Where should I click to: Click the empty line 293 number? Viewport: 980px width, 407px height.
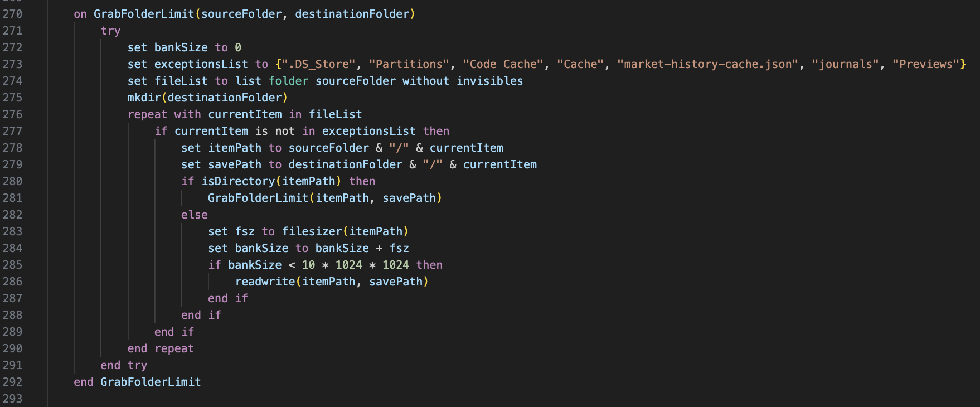(x=12, y=399)
